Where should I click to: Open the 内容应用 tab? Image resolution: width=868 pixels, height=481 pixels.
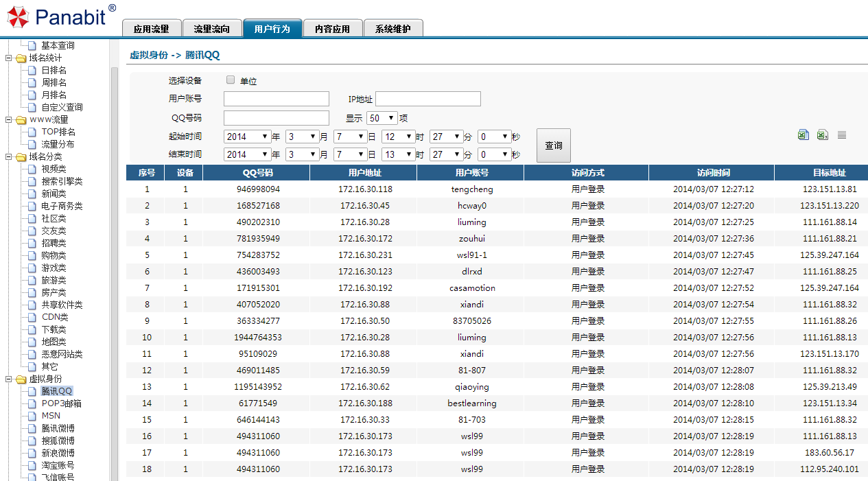(333, 28)
